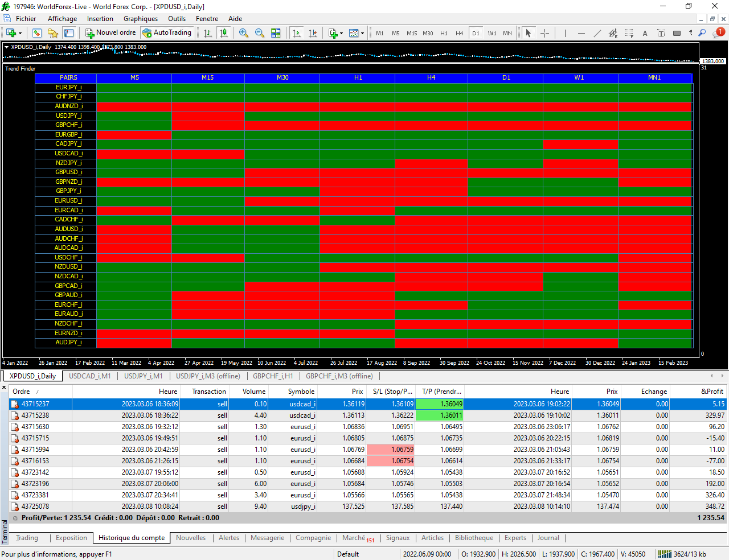The image size is (729, 560).
Task: Close the Terminal panel
Action: [4, 388]
